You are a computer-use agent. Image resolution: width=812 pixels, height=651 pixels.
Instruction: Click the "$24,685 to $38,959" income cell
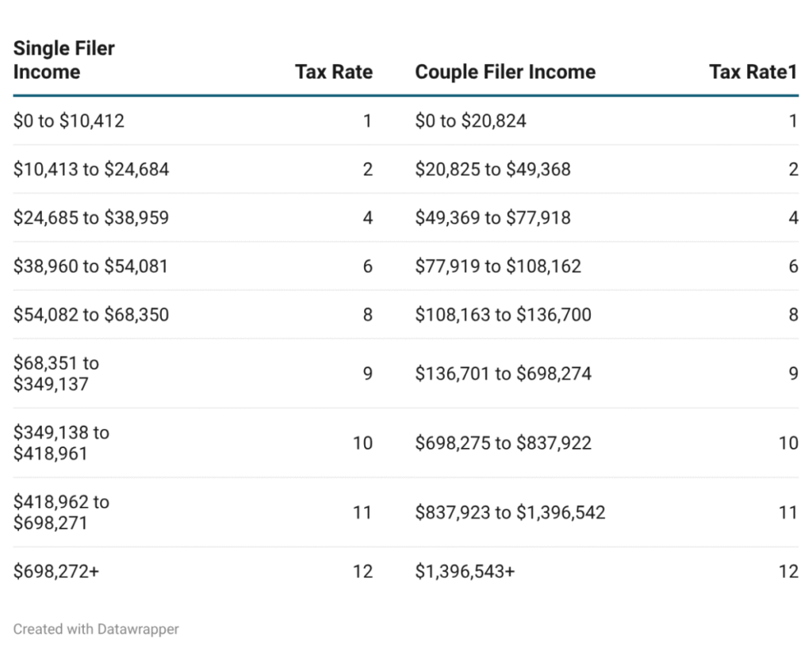point(91,218)
